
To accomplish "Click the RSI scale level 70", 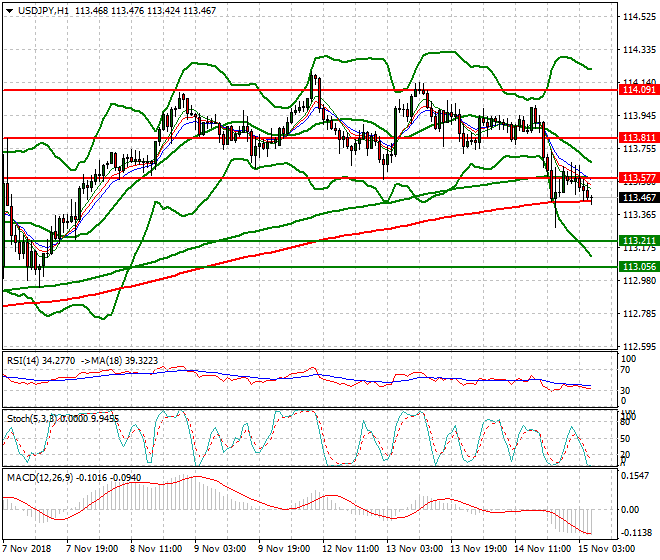I will click(625, 370).
